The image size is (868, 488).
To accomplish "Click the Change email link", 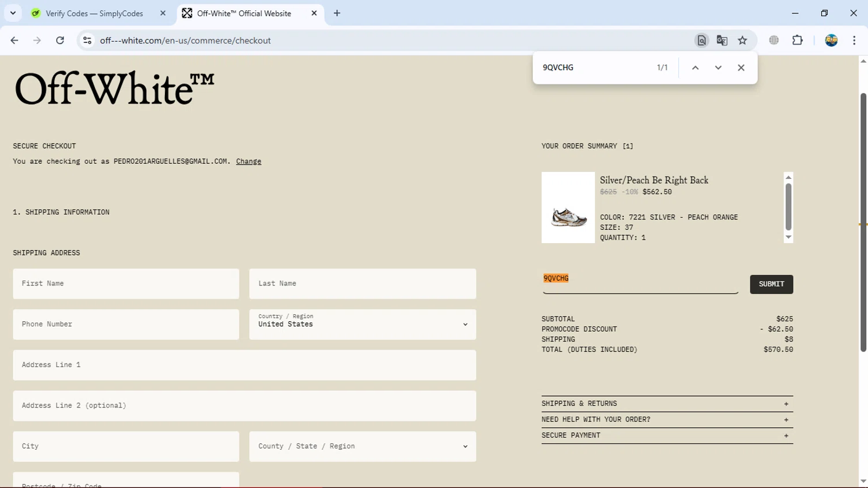I will click(x=248, y=162).
